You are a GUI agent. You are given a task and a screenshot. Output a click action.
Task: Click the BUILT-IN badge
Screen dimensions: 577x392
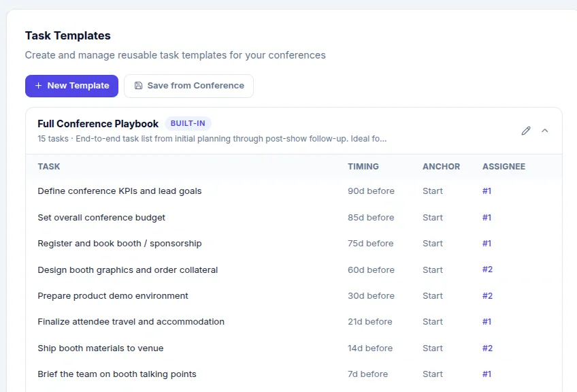pos(188,123)
